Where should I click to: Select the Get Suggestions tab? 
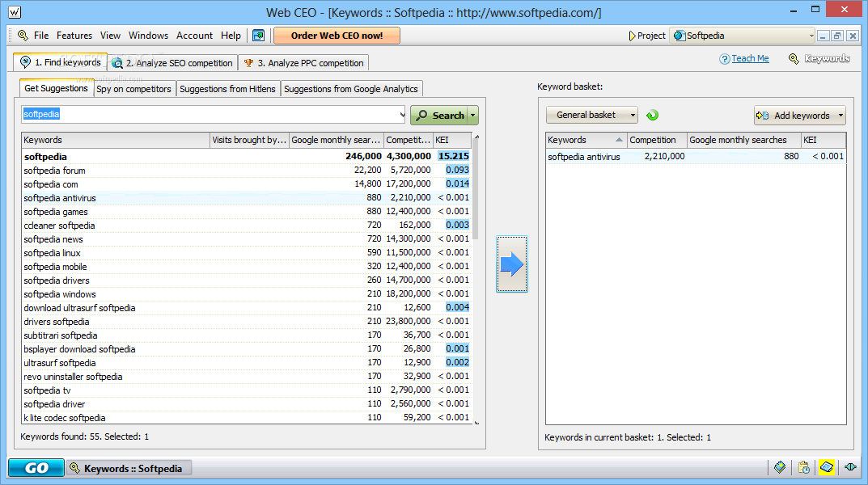[x=56, y=88]
